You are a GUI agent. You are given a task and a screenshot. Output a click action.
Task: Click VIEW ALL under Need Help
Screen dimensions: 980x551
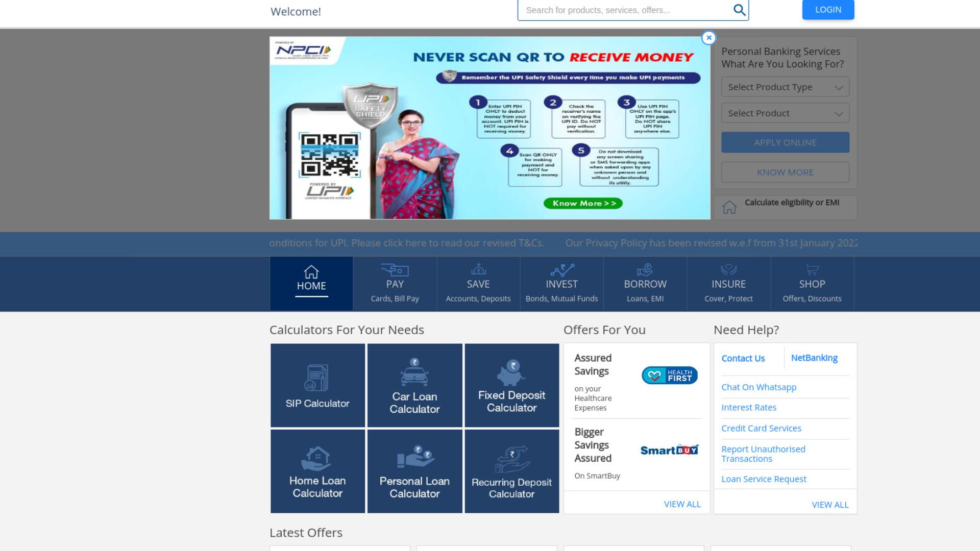(830, 505)
